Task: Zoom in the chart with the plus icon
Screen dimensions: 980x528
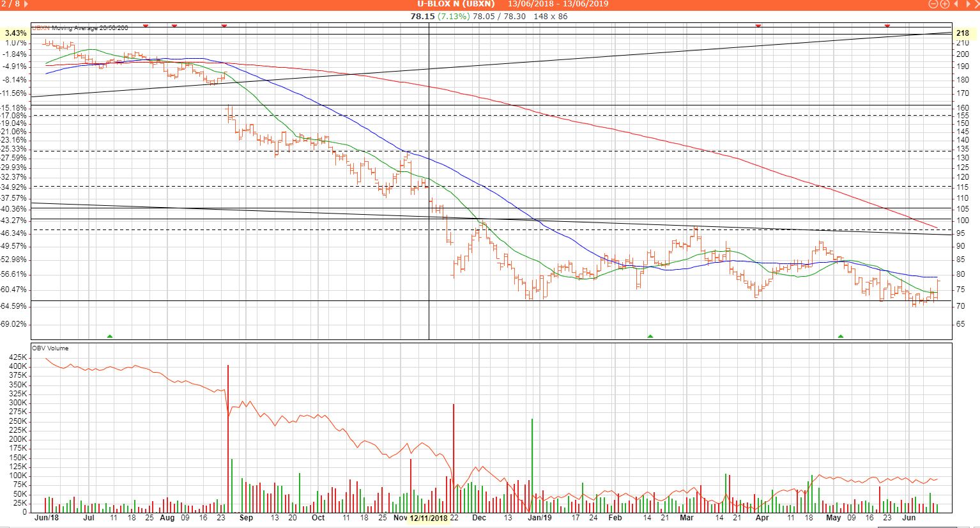Action: pos(944,4)
